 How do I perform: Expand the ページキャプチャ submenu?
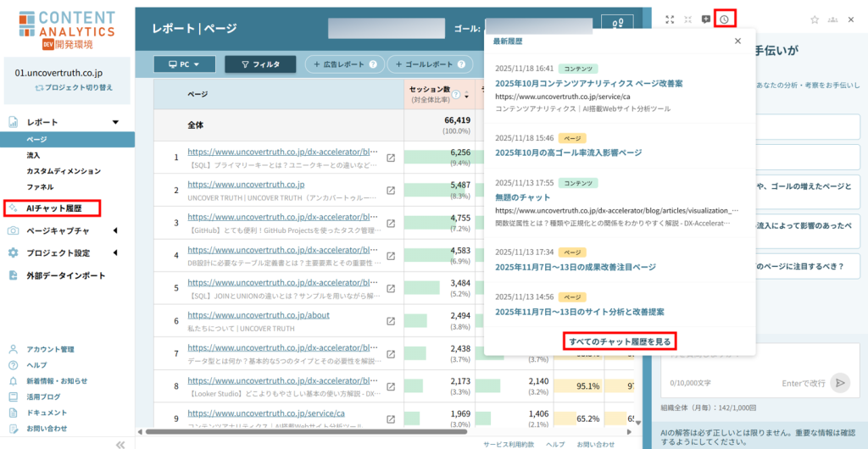(x=115, y=230)
